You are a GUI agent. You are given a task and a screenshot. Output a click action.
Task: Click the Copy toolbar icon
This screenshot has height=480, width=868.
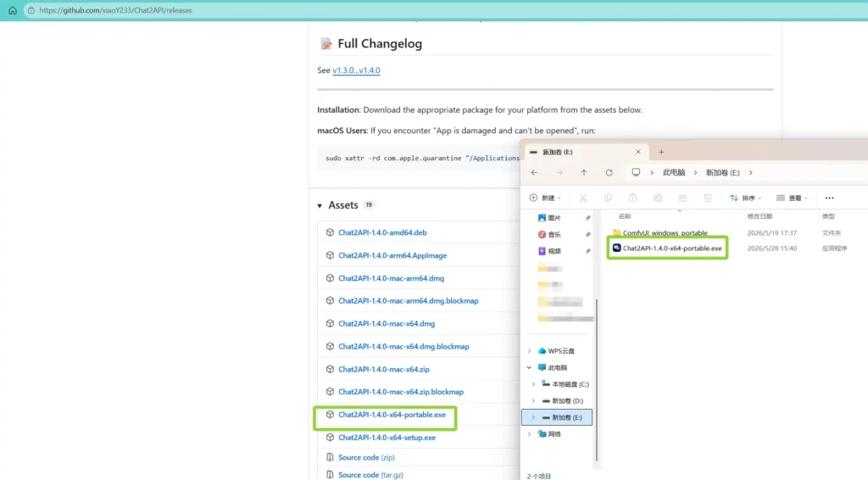click(x=608, y=198)
